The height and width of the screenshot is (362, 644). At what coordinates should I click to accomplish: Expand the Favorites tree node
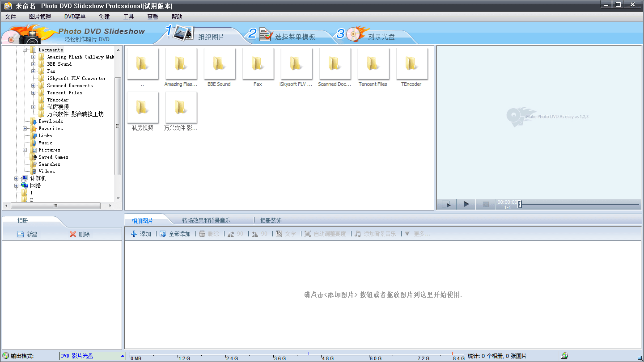[25, 128]
